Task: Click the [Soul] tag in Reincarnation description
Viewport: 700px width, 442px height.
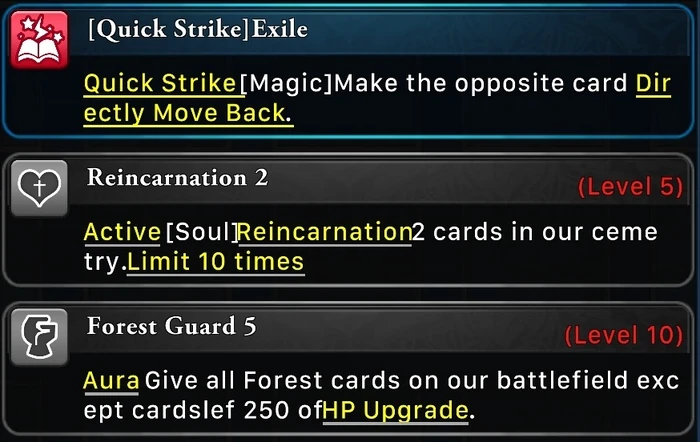Action: [x=201, y=232]
